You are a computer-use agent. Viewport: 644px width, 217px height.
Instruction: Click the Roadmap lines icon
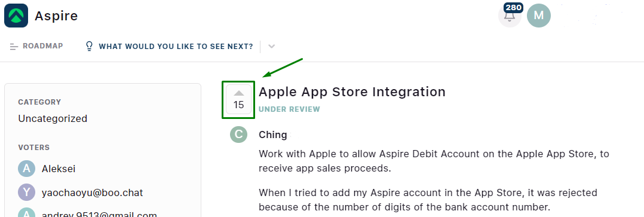pos(14,47)
